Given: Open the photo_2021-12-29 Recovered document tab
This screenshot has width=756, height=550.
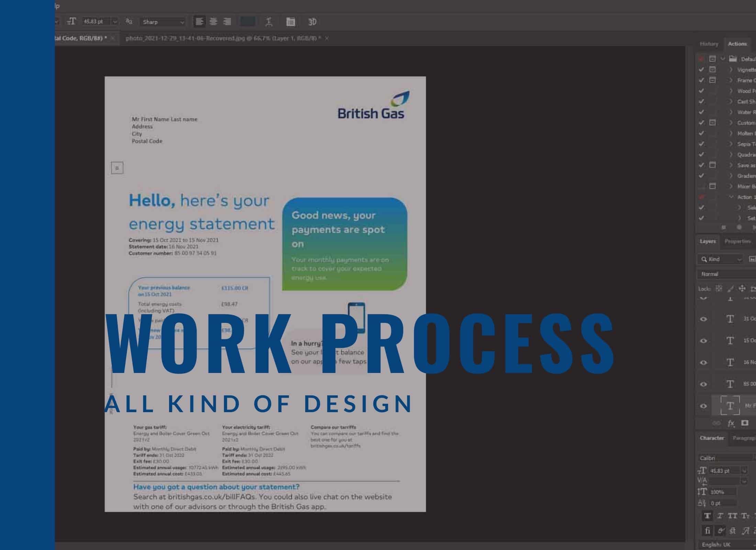Looking at the screenshot, I should tap(223, 38).
